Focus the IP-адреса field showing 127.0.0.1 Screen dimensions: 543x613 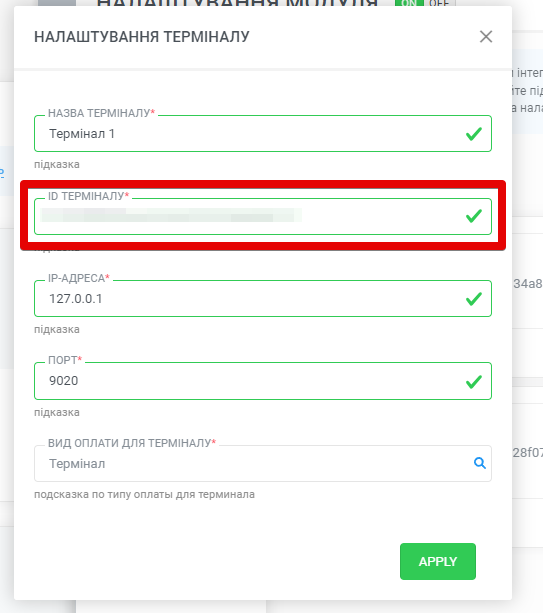click(263, 299)
